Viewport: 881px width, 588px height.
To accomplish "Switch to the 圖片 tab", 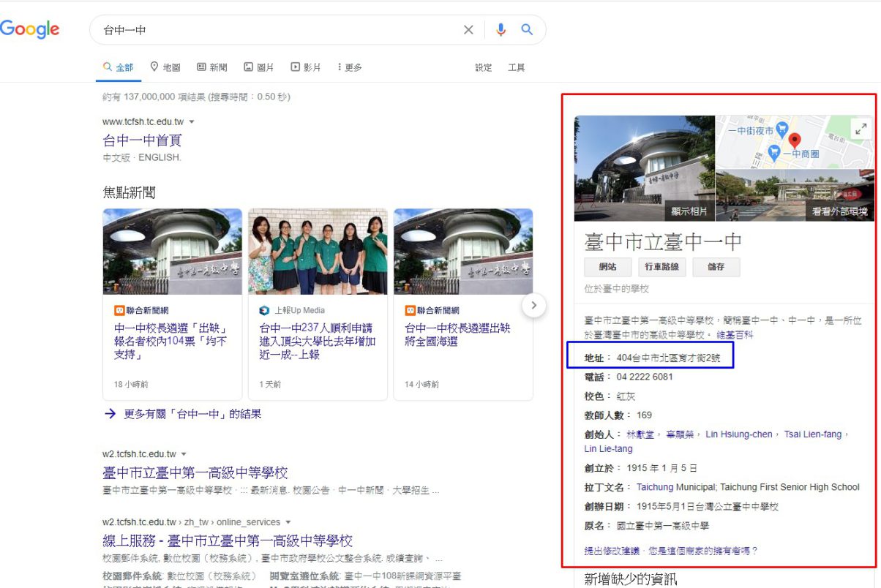I will (x=259, y=67).
